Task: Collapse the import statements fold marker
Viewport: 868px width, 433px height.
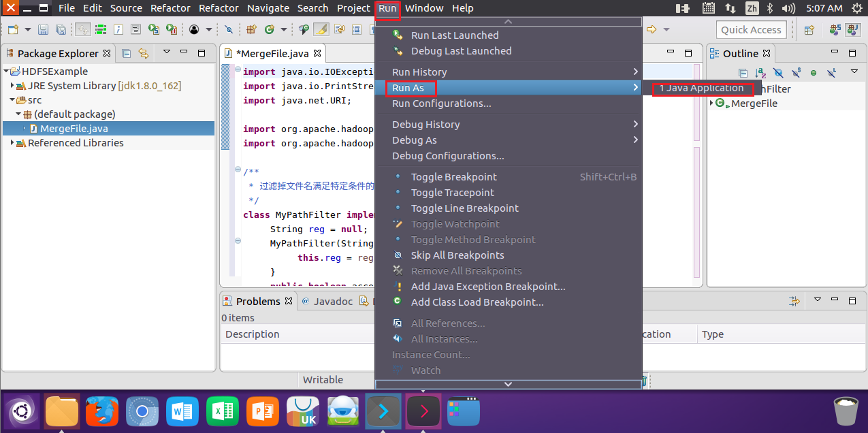Action: (238, 70)
